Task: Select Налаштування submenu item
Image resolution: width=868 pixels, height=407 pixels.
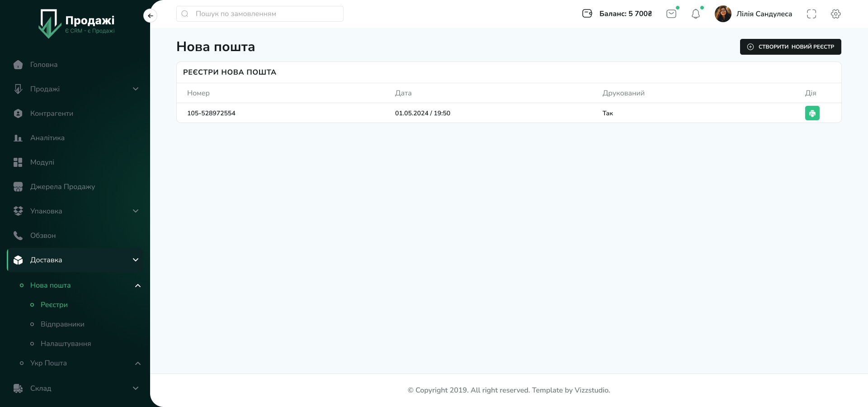Action: 66,344
